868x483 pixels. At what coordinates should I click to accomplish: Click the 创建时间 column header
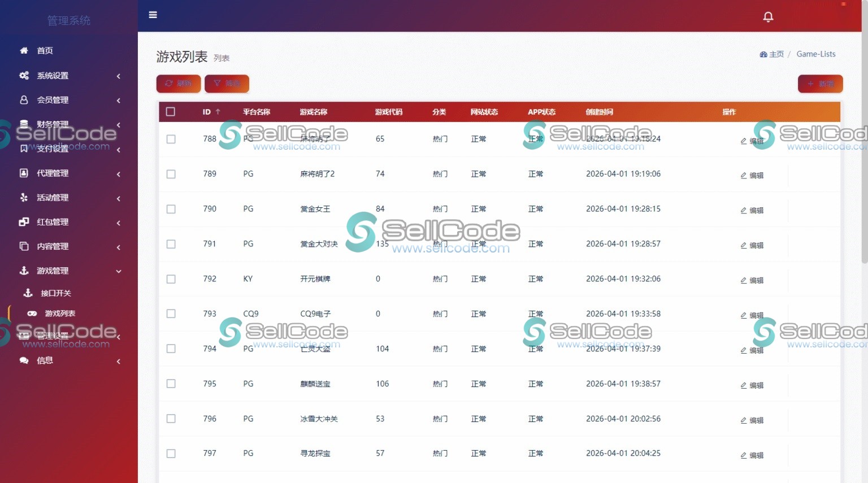[600, 112]
